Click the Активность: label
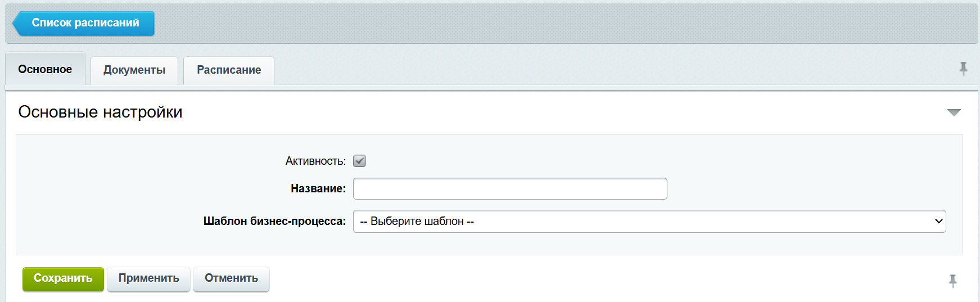This screenshot has height=302, width=980. point(315,161)
